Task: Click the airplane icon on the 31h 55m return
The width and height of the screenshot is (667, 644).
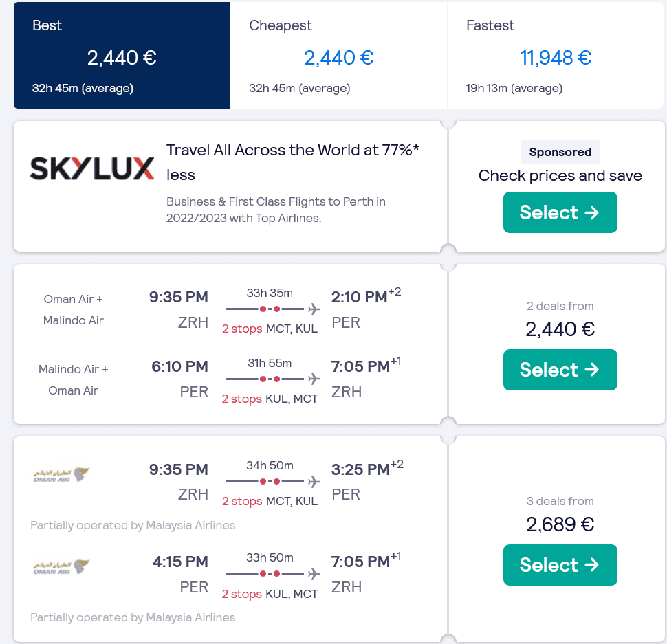Action: (315, 377)
